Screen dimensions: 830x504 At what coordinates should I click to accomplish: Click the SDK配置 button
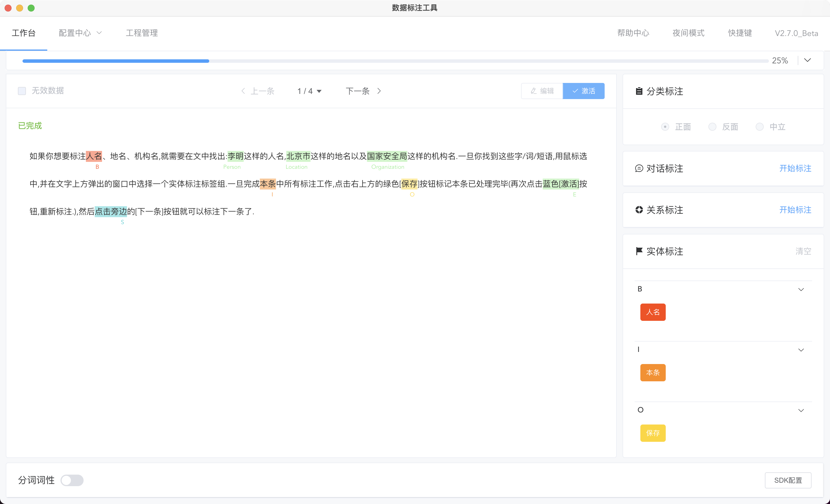(x=788, y=480)
